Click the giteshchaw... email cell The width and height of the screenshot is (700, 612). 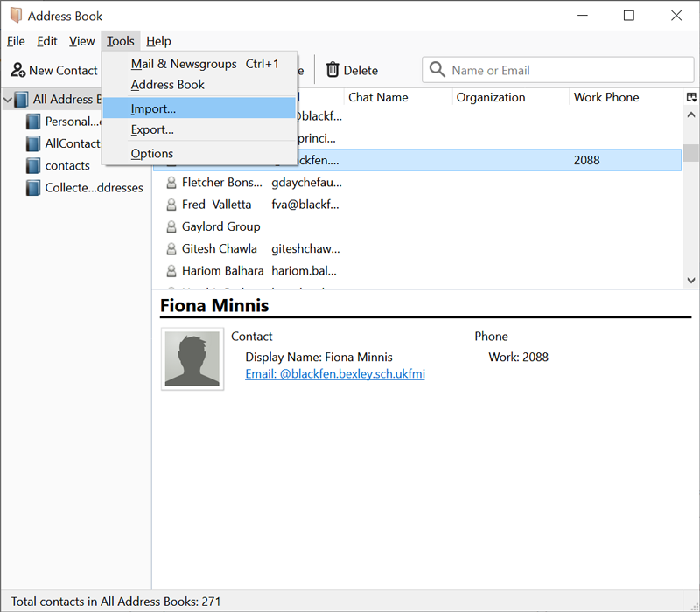pyautogui.click(x=305, y=248)
